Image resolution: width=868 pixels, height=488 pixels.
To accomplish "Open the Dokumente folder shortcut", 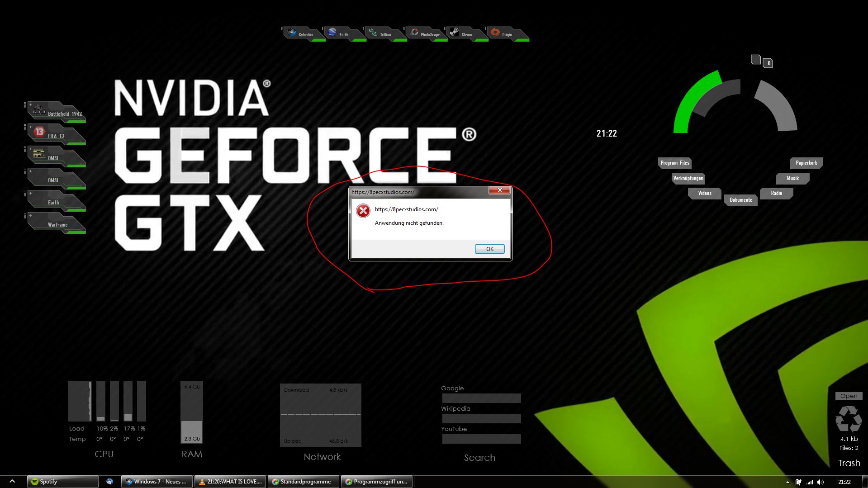I will [x=741, y=200].
